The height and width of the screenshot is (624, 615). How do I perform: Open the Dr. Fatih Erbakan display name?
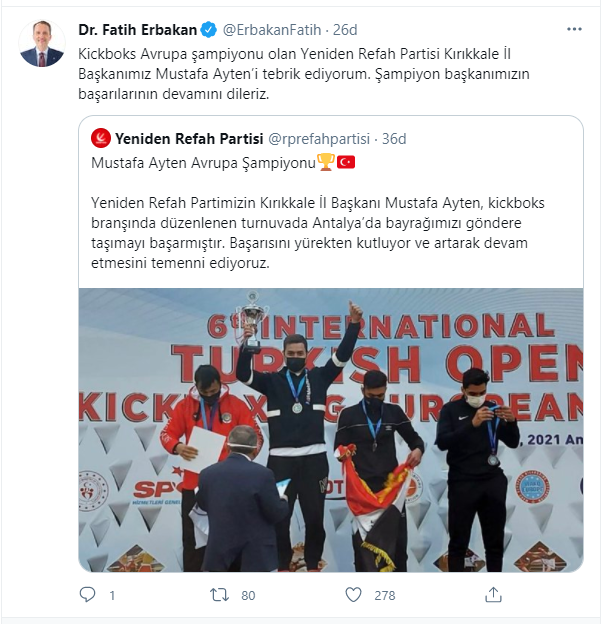[138, 30]
